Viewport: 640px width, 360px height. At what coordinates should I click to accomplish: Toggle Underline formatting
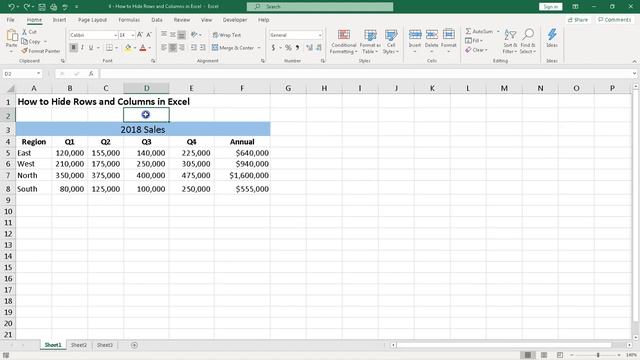(91, 48)
